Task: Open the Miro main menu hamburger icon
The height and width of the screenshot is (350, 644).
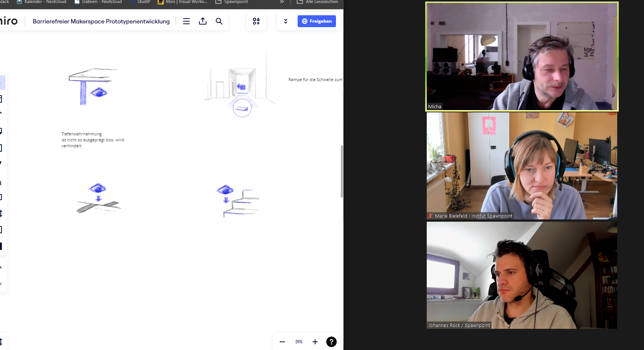Action: tap(186, 21)
